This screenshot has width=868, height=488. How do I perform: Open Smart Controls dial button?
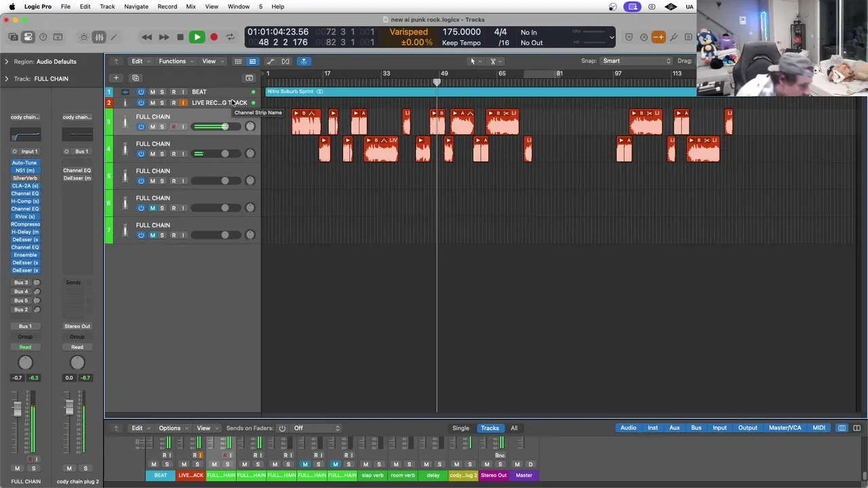84,37
